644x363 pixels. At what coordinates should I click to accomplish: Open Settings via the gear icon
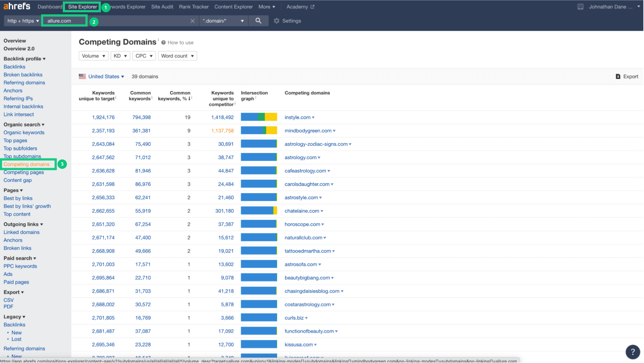point(276,21)
